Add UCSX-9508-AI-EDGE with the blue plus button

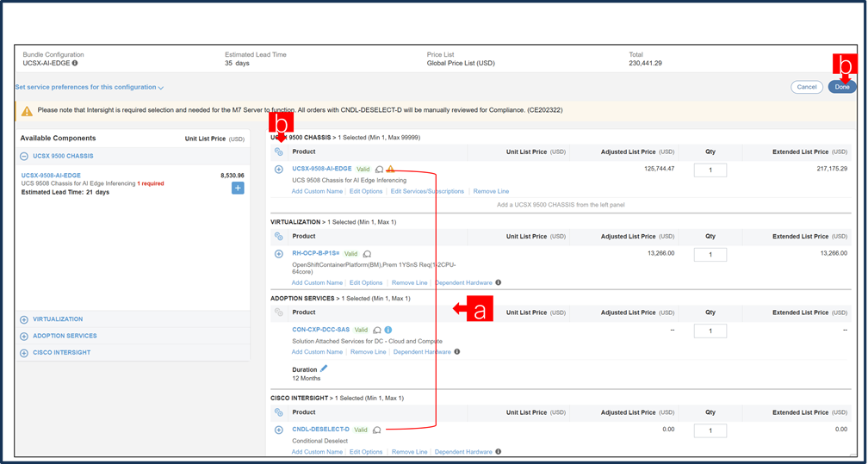pos(238,189)
